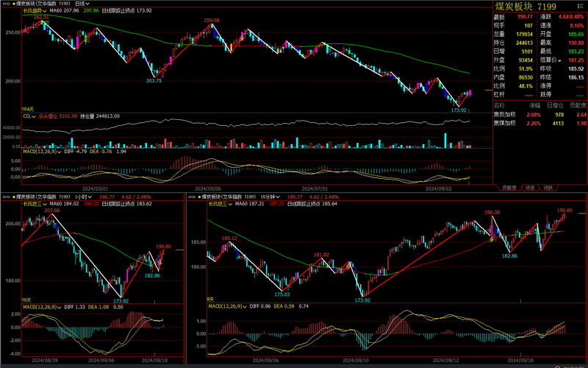The image size is (588, 368).
Task: Click yellow dot on daily chart title
Action: point(12,4)
